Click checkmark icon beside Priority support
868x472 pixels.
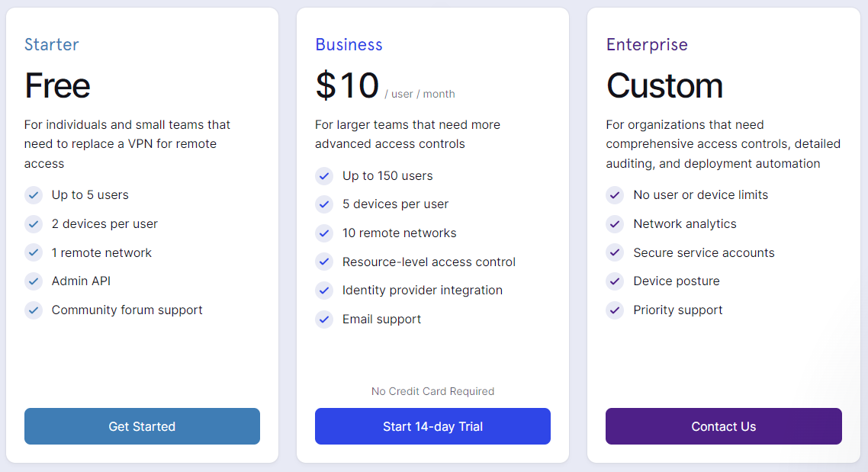tap(615, 310)
